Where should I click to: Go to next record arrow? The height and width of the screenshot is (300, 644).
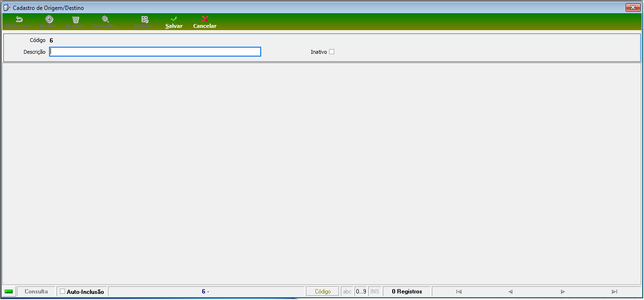point(563,292)
